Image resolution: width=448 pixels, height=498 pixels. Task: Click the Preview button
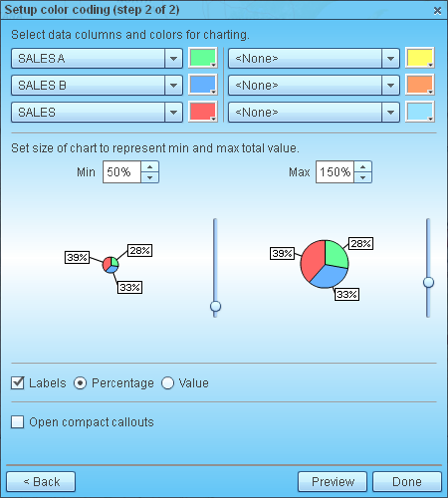(x=333, y=482)
